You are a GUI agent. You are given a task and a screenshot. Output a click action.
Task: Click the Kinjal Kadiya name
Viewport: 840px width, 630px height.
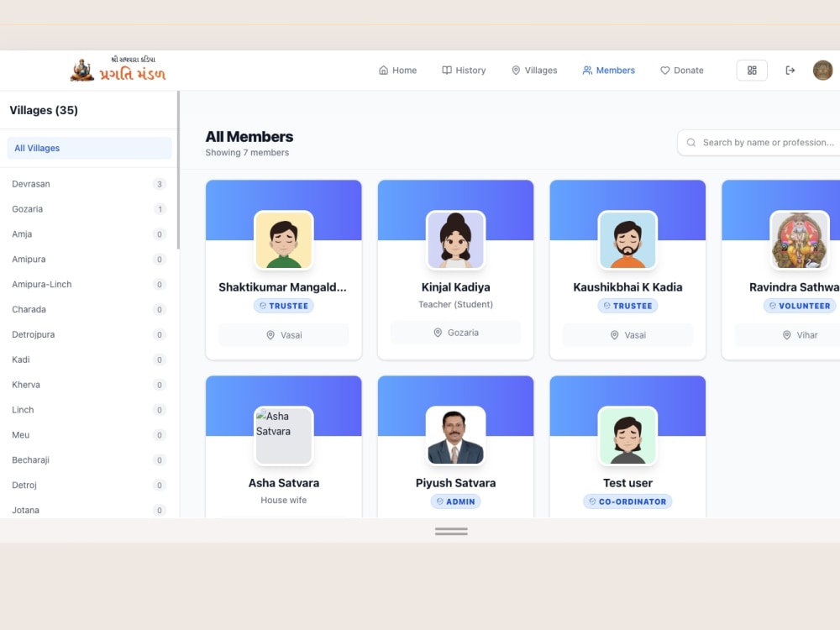[x=456, y=287]
